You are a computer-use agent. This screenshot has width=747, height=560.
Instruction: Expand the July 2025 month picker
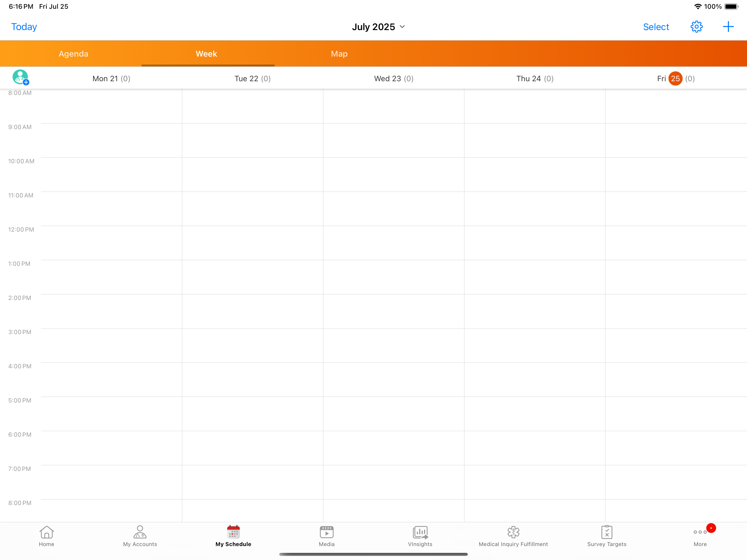tap(378, 27)
